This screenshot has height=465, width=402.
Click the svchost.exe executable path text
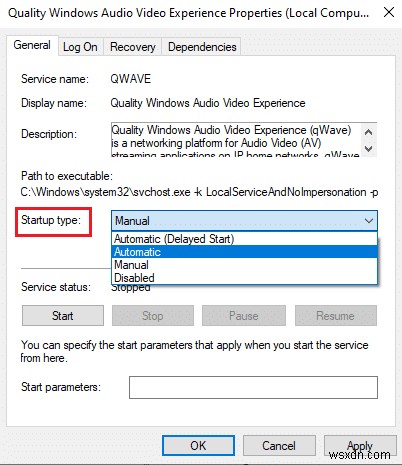(199, 192)
